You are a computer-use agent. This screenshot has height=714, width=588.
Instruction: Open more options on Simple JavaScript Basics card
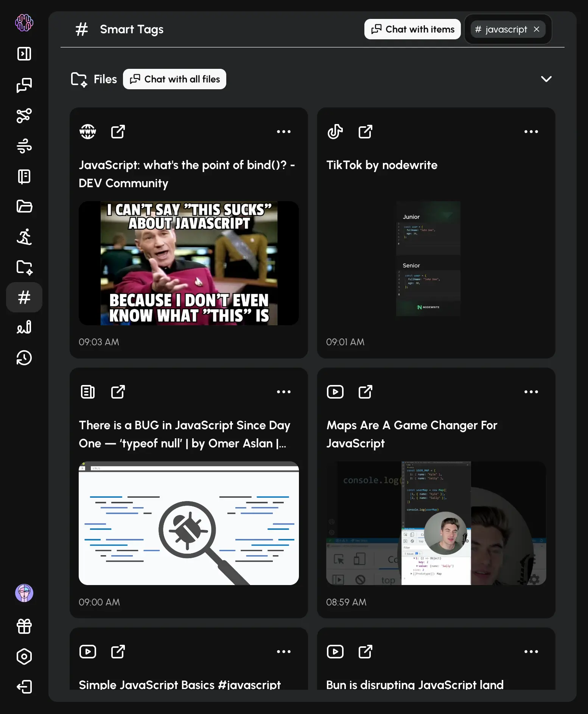[x=284, y=652]
